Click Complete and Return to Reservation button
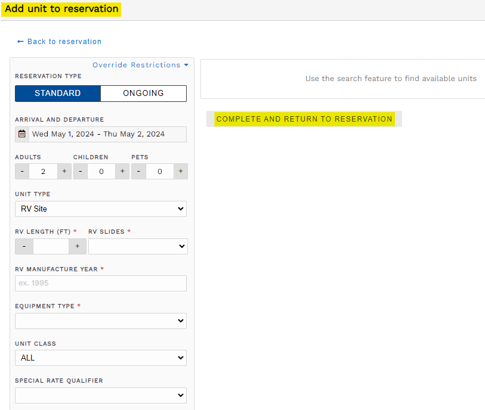Image resolution: width=485 pixels, height=410 pixels. point(304,119)
